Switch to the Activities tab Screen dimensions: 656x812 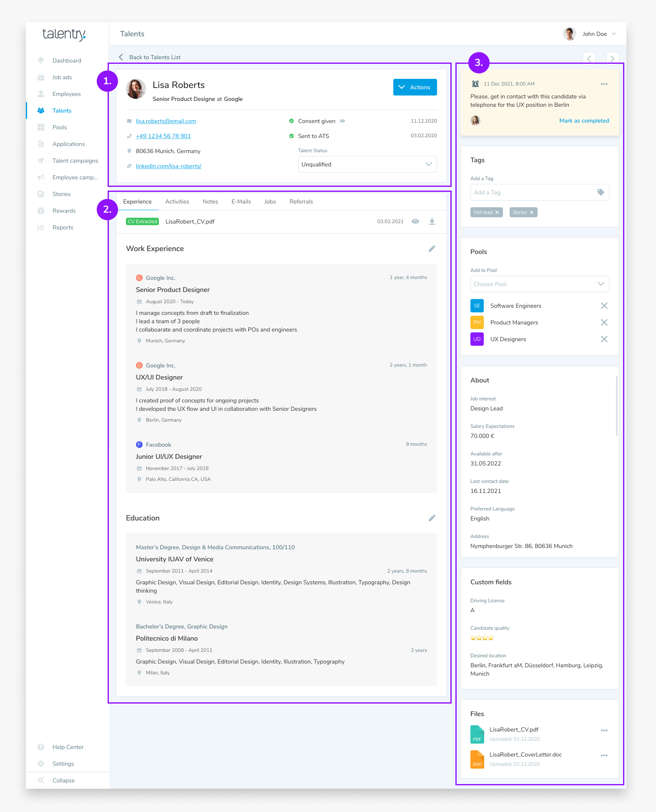(x=177, y=201)
